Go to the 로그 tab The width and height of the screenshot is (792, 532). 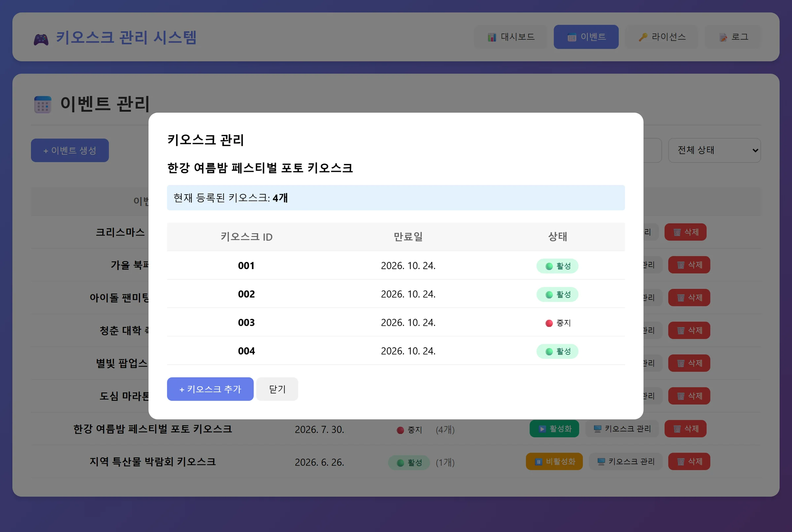tap(733, 37)
